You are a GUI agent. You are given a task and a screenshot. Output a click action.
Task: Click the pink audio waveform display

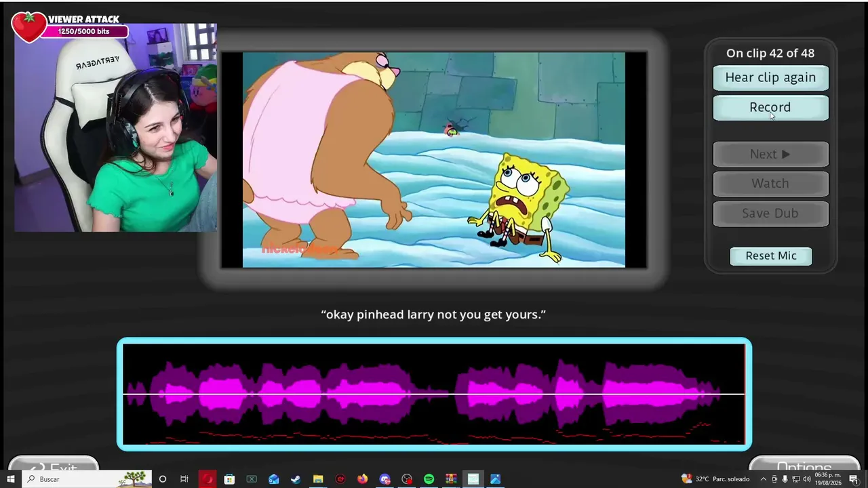click(x=434, y=394)
